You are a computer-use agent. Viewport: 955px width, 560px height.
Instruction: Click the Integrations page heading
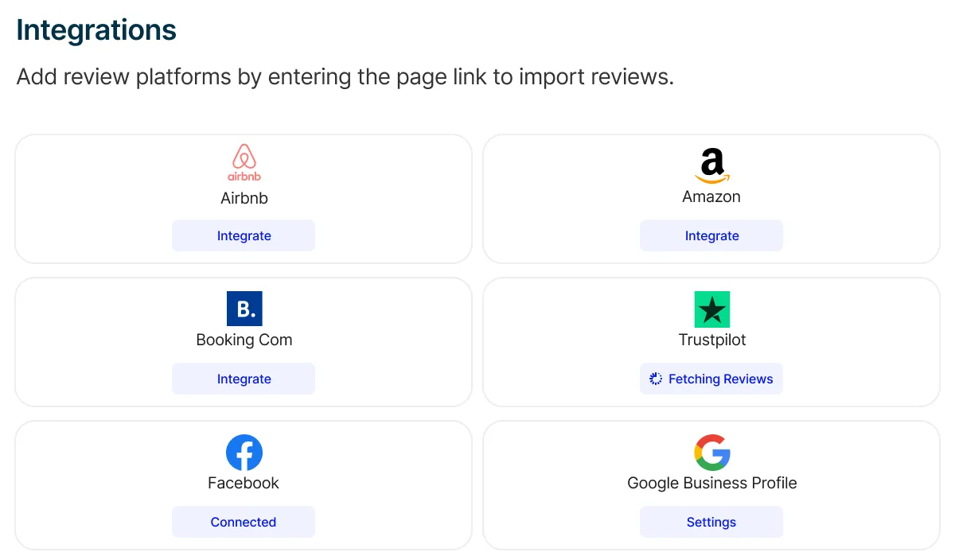(96, 30)
